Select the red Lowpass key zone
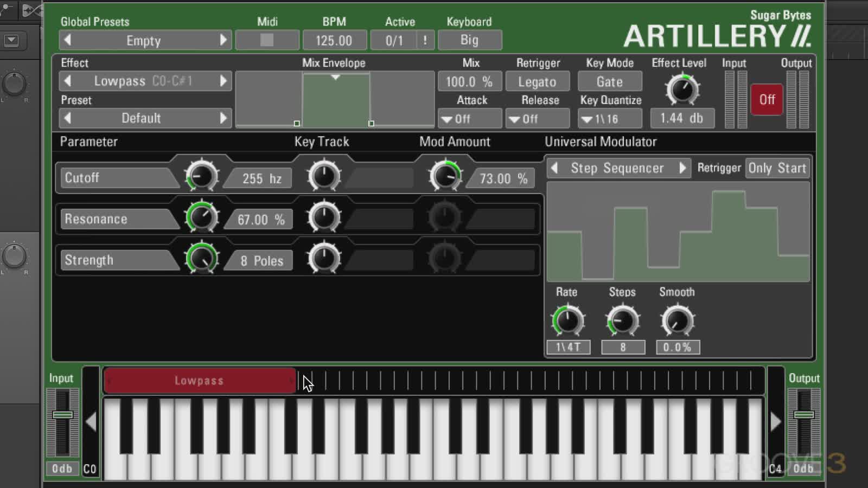This screenshot has width=868, height=488. [x=200, y=381]
